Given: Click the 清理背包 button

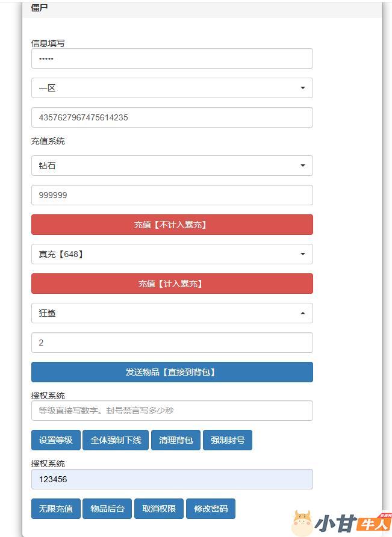Looking at the screenshot, I should pos(176,440).
